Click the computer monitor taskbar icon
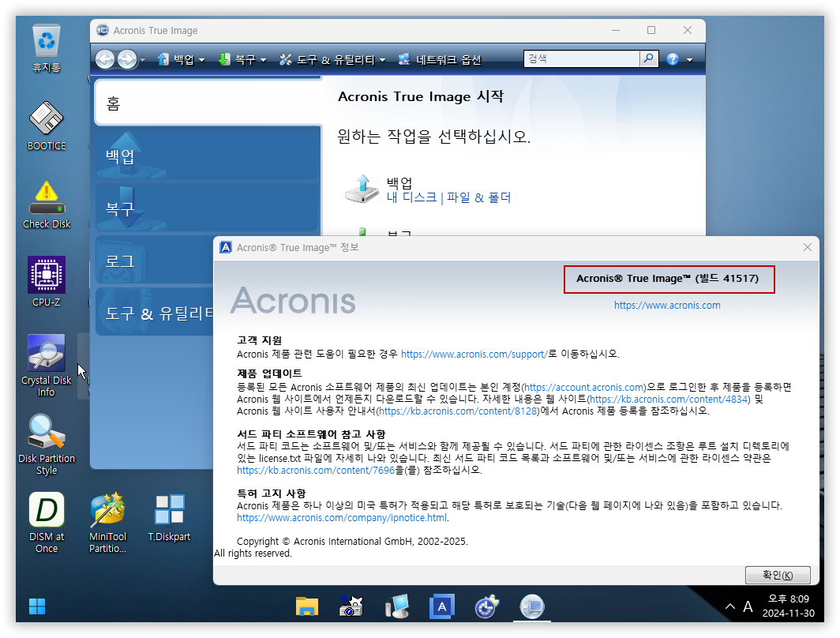This screenshot has height=638, width=840. click(x=397, y=606)
